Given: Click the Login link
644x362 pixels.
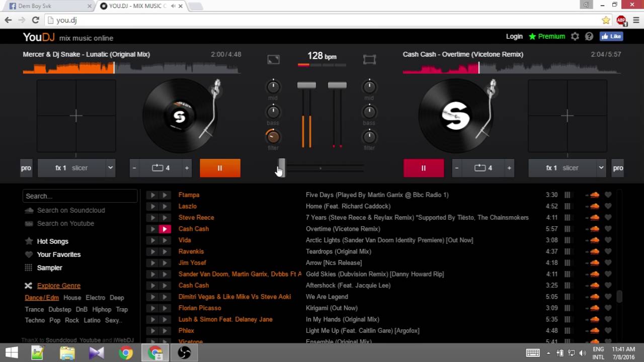Looking at the screenshot, I should tap(514, 36).
